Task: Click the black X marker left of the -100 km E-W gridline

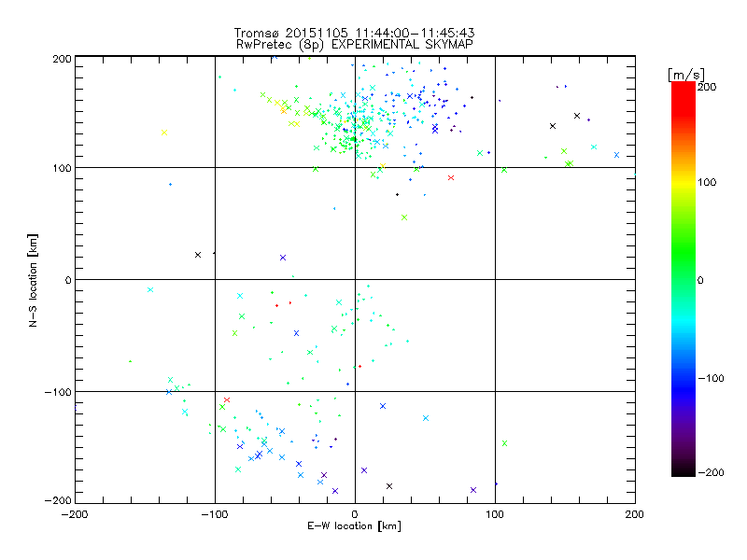Action: click(198, 255)
